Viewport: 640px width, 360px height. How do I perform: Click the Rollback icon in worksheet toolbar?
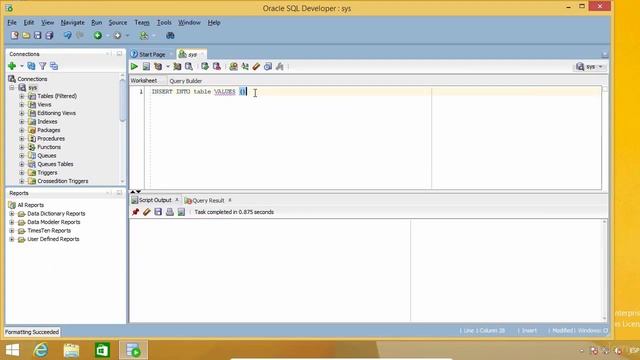pyautogui.click(x=217, y=67)
